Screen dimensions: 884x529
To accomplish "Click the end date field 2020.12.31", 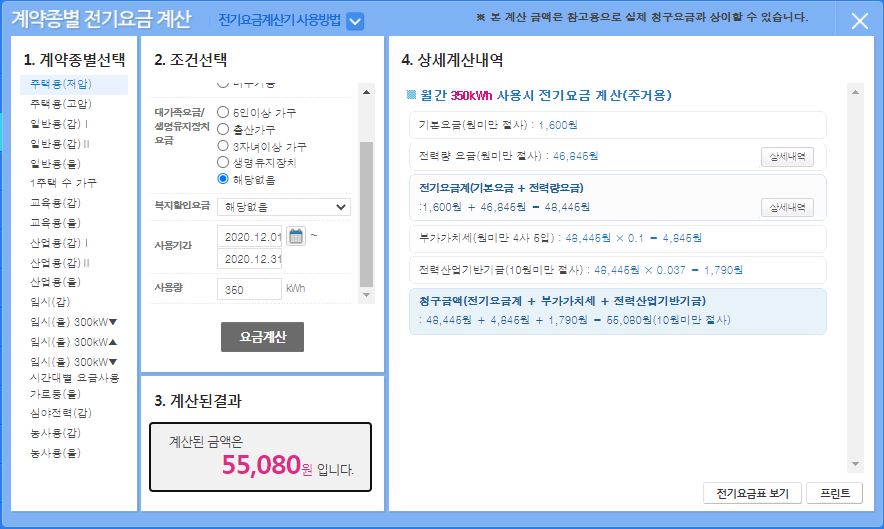I will click(249, 259).
